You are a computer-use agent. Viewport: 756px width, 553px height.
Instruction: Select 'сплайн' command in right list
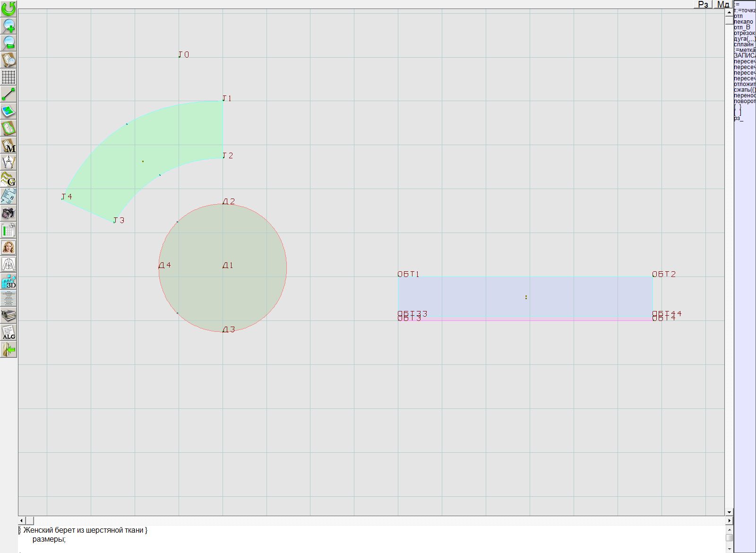coord(744,44)
